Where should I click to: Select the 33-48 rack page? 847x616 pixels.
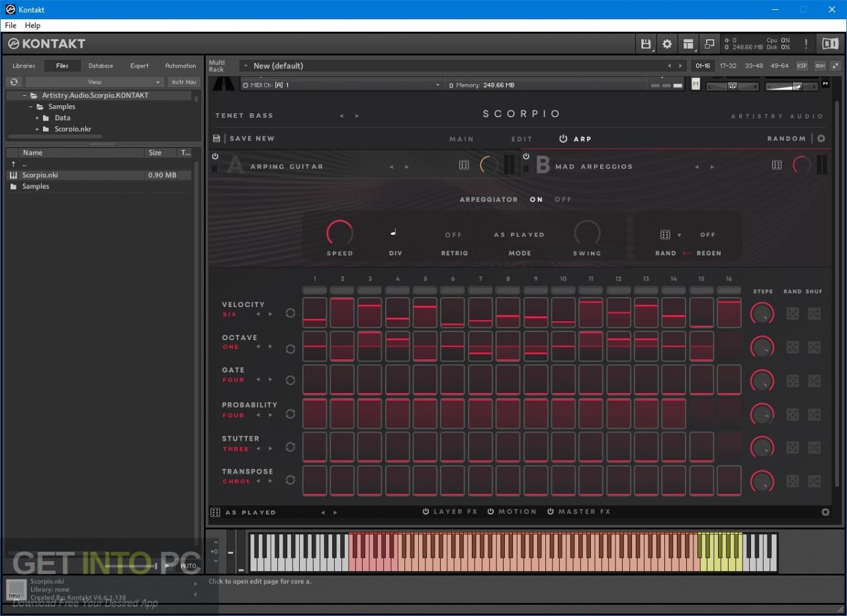pyautogui.click(x=754, y=66)
